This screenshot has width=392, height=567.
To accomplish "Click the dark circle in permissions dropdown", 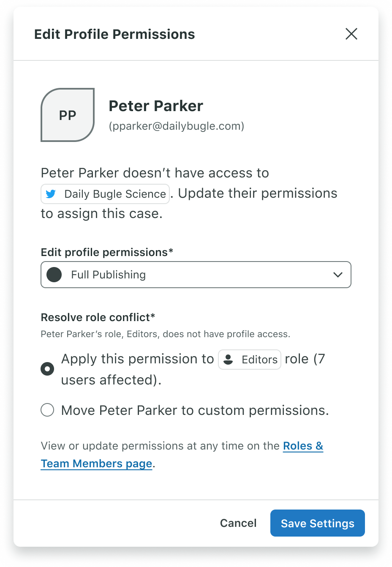I will click(x=54, y=275).
